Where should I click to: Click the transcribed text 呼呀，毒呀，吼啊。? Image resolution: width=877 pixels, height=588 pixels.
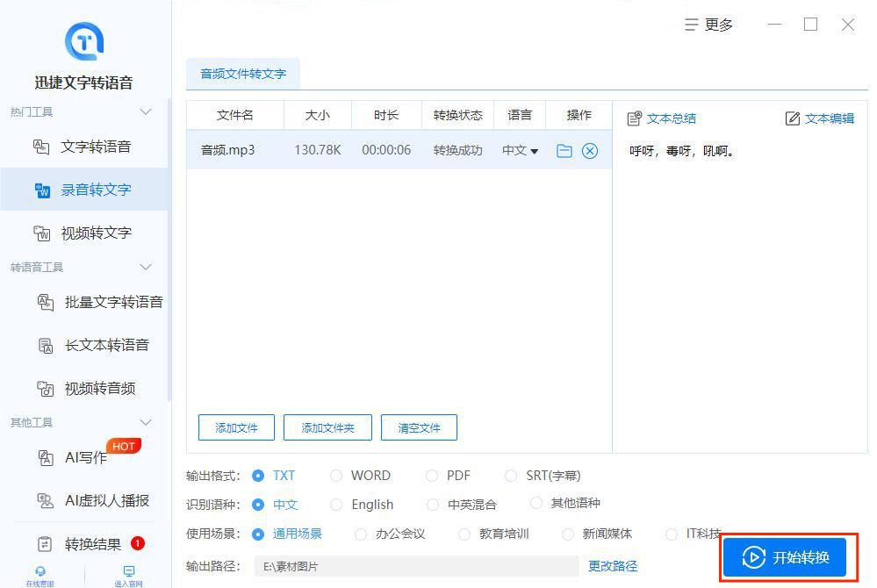click(x=682, y=151)
